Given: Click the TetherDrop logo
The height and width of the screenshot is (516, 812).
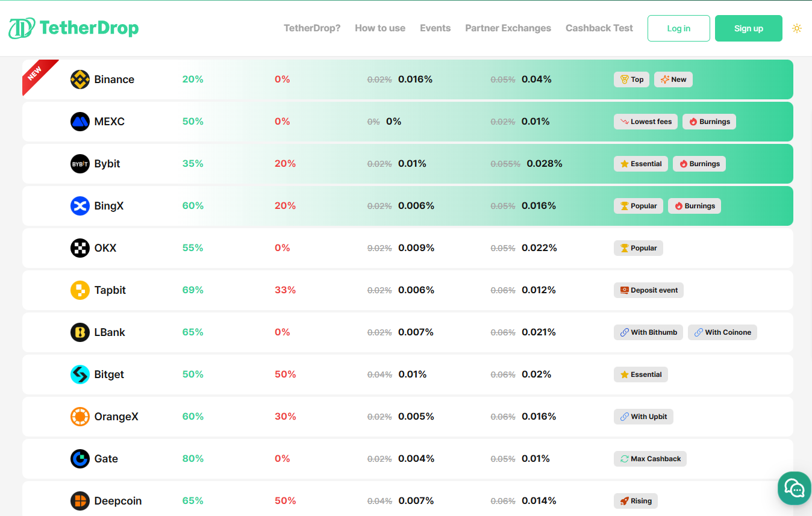Looking at the screenshot, I should [x=73, y=28].
